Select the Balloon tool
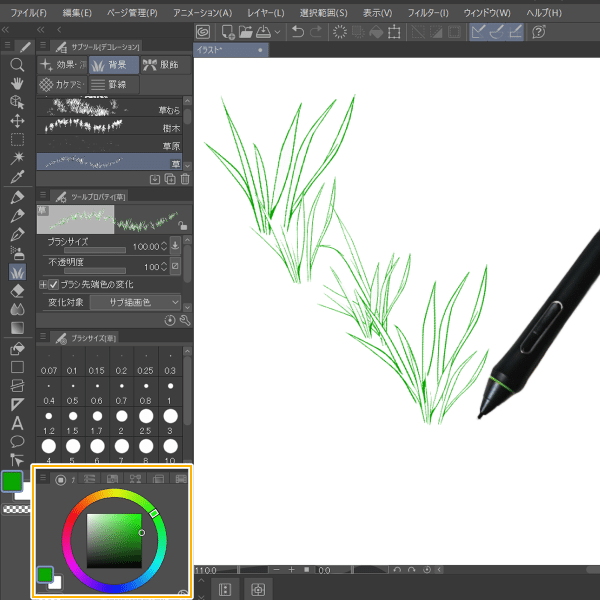The width and height of the screenshot is (600, 600). pyautogui.click(x=17, y=442)
